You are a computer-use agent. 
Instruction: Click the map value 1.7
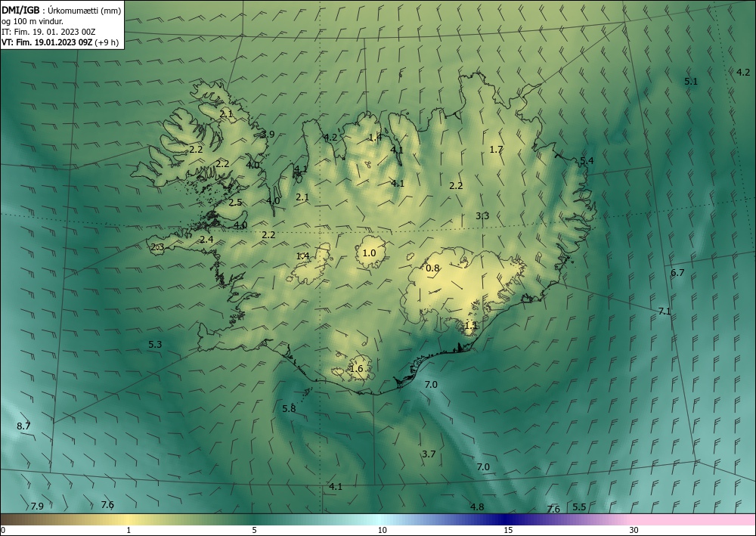[496, 150]
